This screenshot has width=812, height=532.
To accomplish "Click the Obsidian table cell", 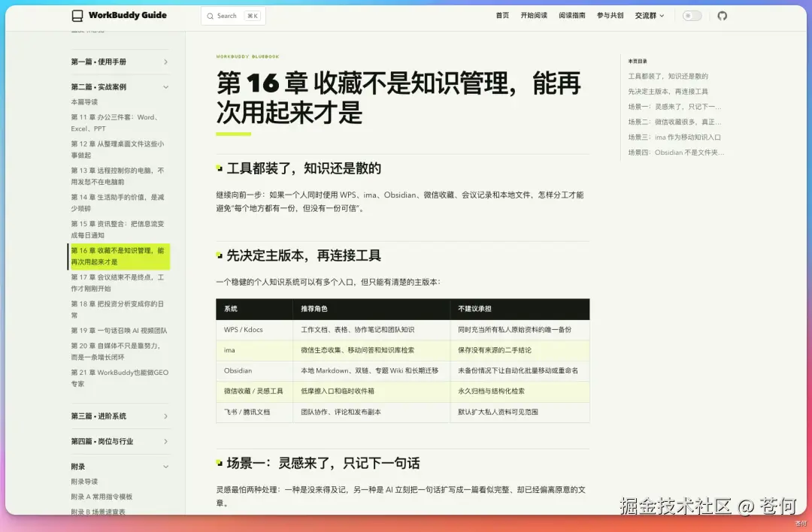I will tap(255, 371).
